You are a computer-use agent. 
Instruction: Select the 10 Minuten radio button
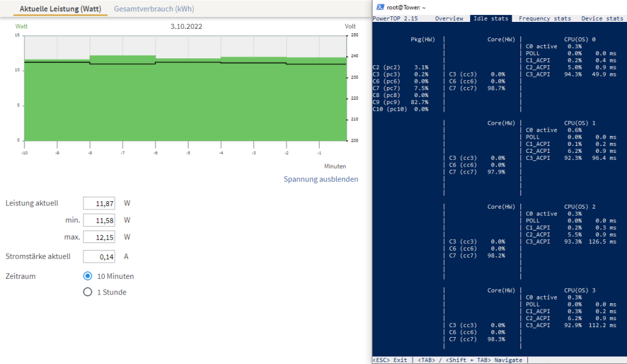88,276
